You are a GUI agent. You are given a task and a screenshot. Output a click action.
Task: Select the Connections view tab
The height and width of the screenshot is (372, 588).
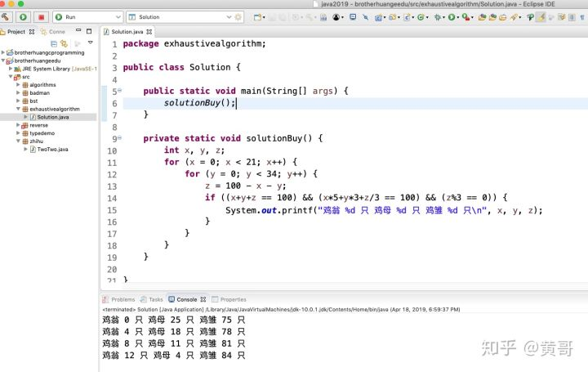tap(53, 32)
